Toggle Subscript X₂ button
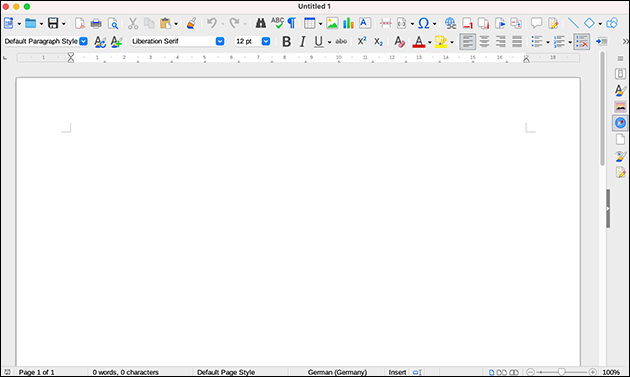 [x=378, y=42]
